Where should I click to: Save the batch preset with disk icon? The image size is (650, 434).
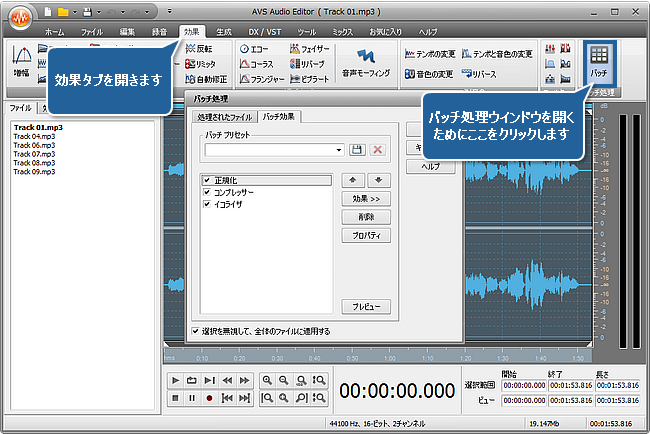[x=357, y=149]
